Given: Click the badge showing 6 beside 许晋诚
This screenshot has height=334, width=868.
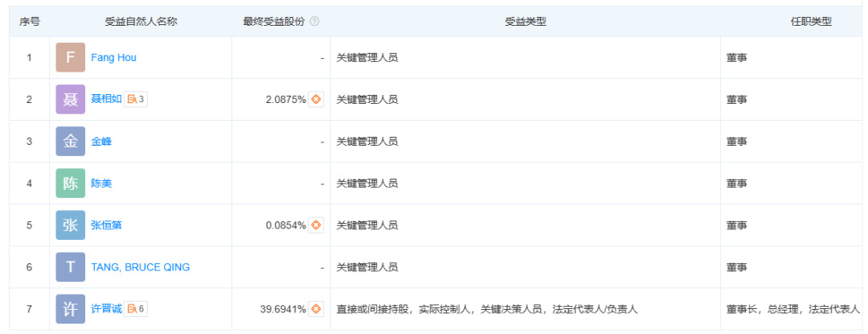Looking at the screenshot, I should tap(136, 309).
